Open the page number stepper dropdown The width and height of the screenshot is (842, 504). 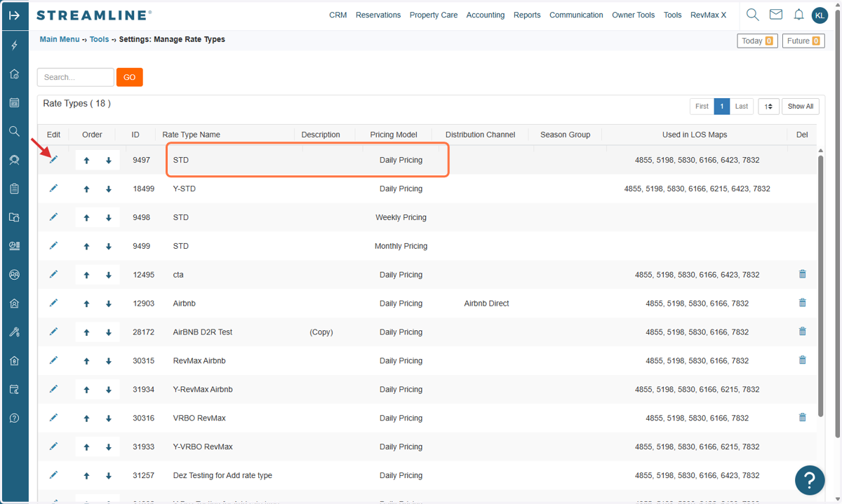768,107
